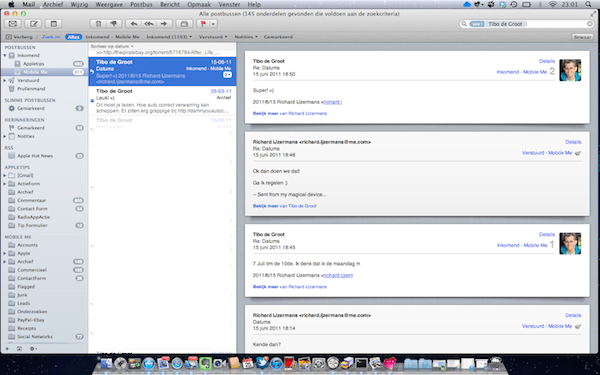Open the Apple Hot News RSS feed
This screenshot has height=375, width=600.
(x=44, y=156)
